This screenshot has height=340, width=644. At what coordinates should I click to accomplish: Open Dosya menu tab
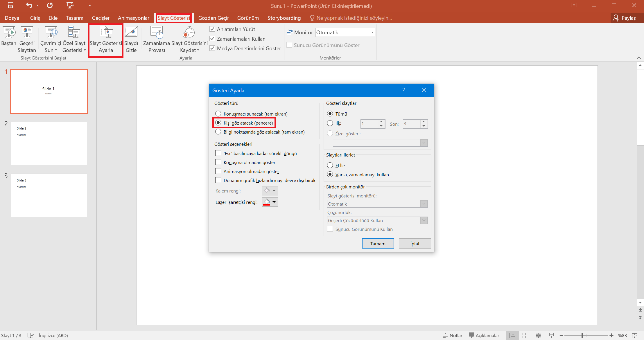(12, 18)
